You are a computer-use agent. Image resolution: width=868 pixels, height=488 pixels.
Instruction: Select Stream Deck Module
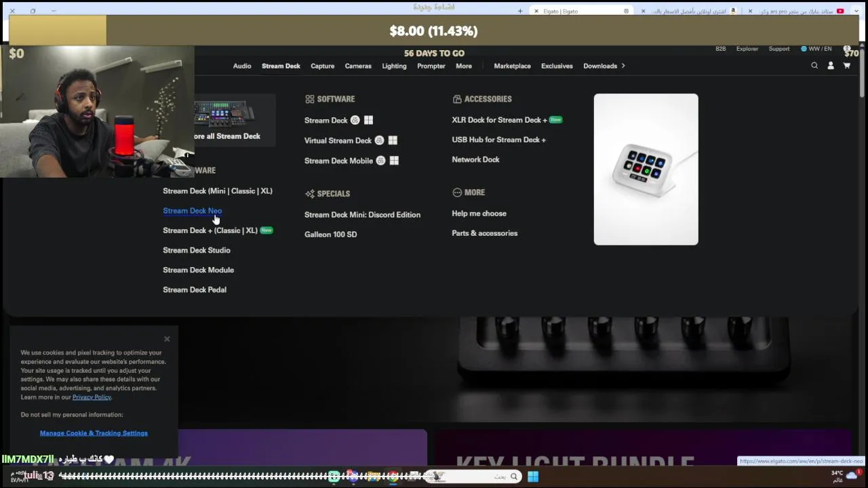(x=198, y=270)
